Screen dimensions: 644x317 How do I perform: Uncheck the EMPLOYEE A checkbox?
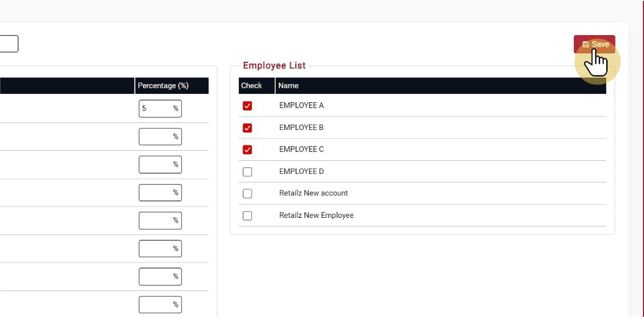pyautogui.click(x=247, y=106)
